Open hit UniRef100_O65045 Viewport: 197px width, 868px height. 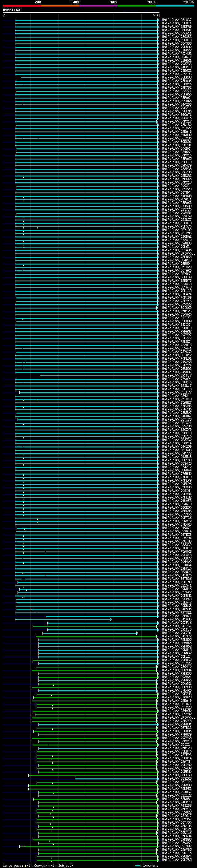(177, 643)
